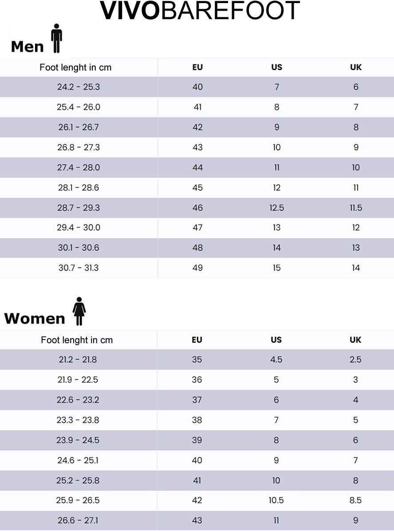
Task: Click the men's EU size 49 cell
Action: 197,268
